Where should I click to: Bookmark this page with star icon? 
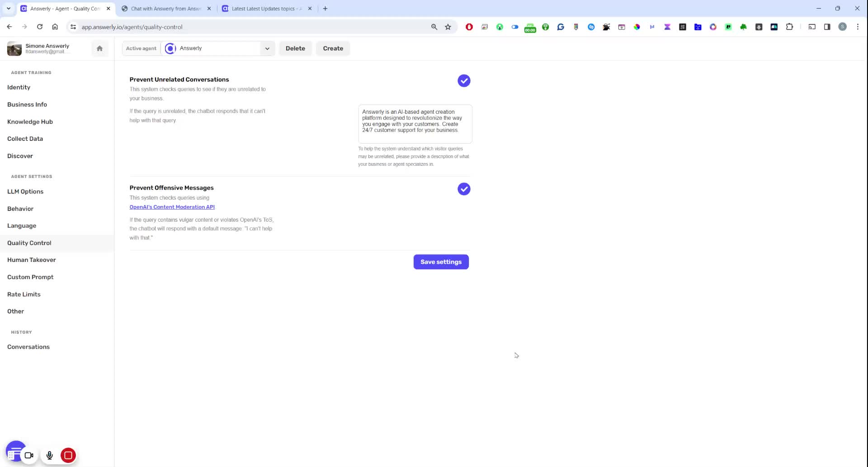[x=448, y=27]
